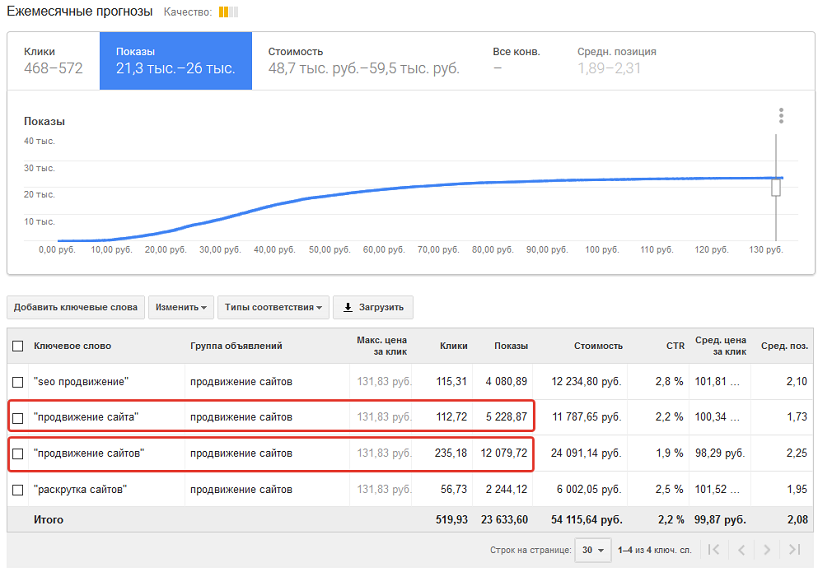
Task: Open the chart's three-dot options menu
Action: (x=781, y=116)
